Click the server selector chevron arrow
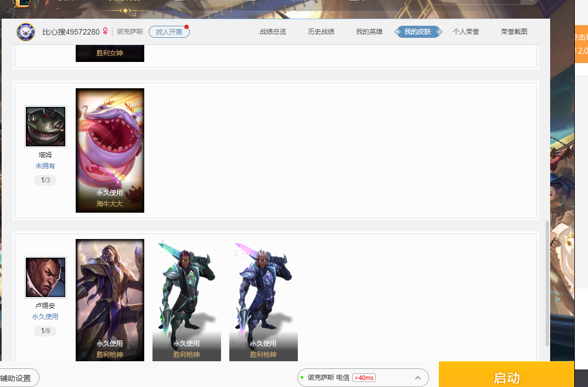 tap(418, 378)
